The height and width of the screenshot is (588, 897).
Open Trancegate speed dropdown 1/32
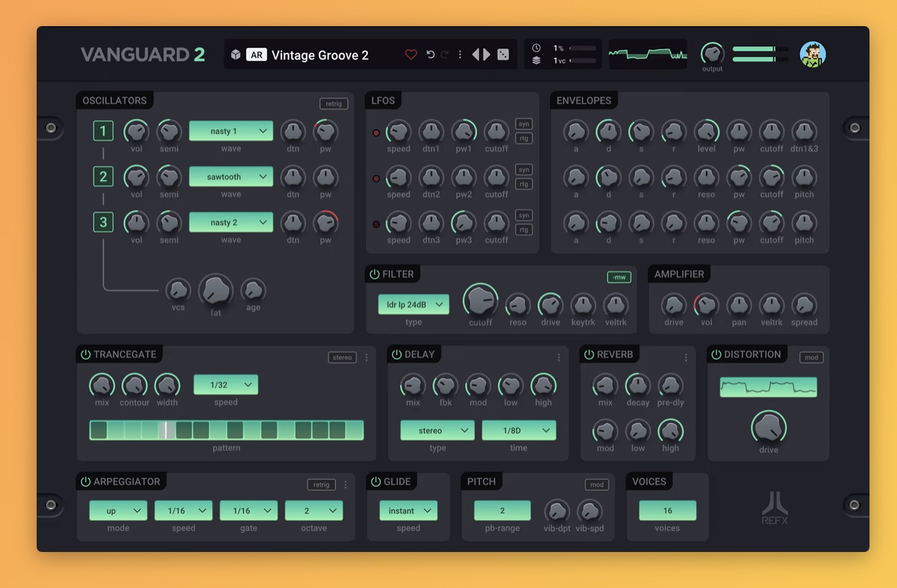226,385
